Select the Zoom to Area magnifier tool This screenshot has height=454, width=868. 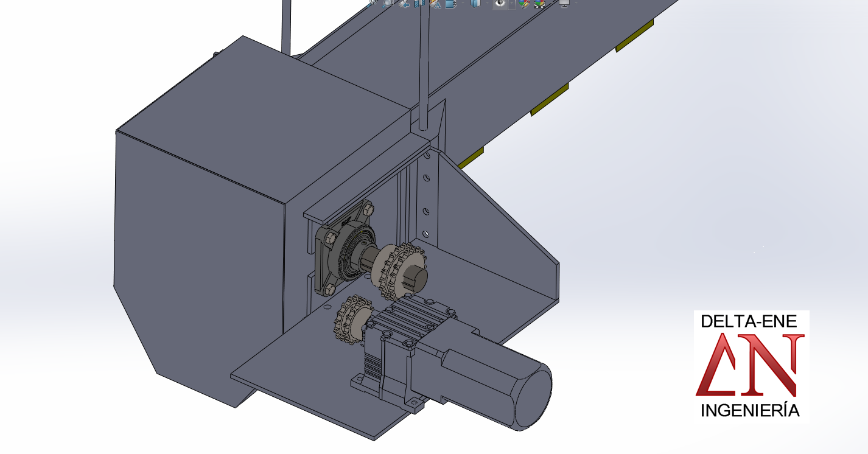coord(388,2)
